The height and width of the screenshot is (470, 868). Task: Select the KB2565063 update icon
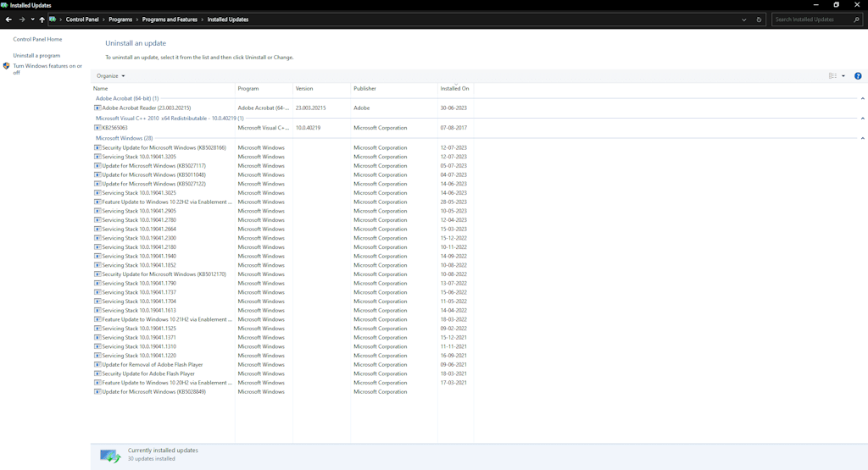(97, 128)
